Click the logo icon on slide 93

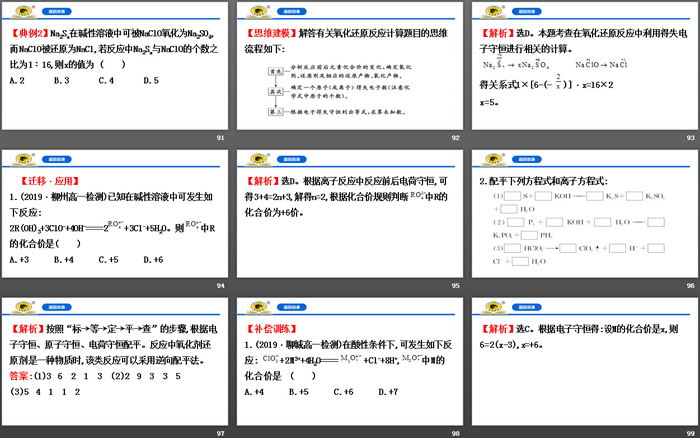[494, 11]
